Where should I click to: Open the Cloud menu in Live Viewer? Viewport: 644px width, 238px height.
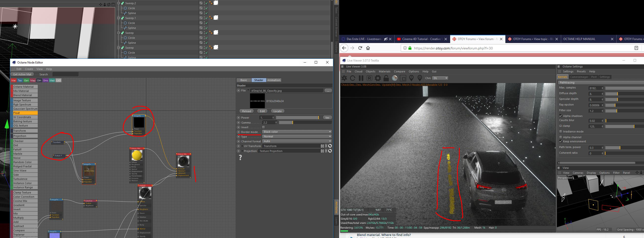pos(358,71)
